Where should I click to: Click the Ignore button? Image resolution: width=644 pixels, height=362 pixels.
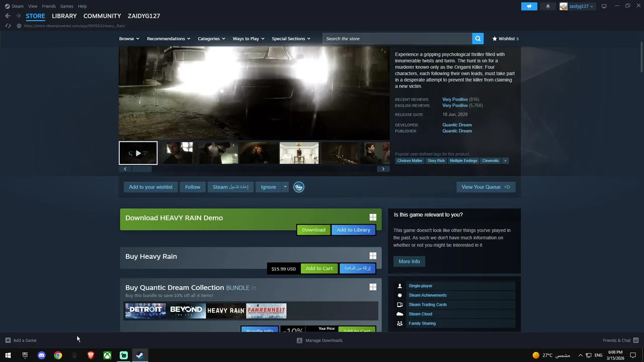tap(268, 187)
